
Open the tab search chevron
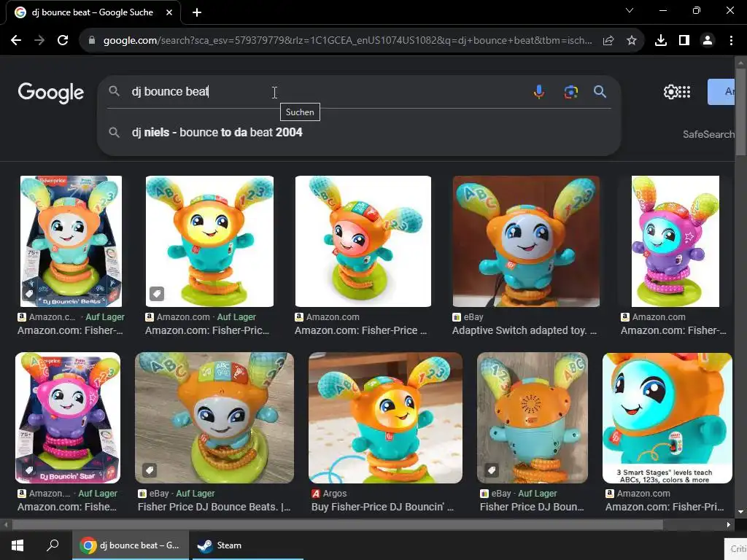coord(630,10)
